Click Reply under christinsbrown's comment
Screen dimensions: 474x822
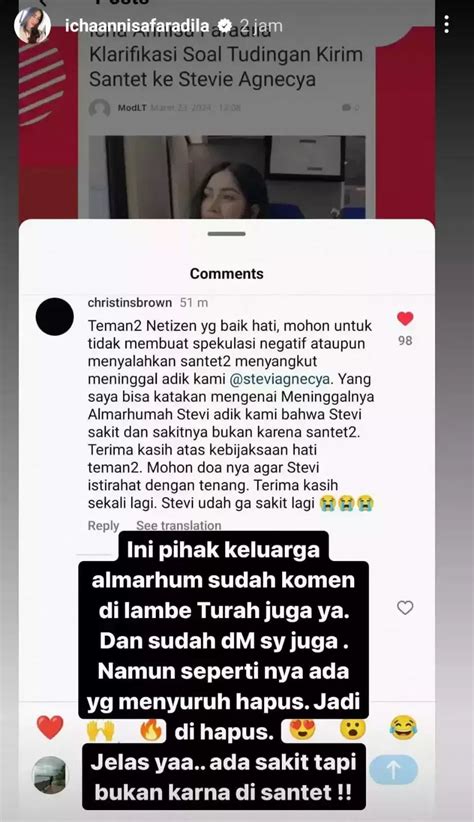(x=103, y=525)
